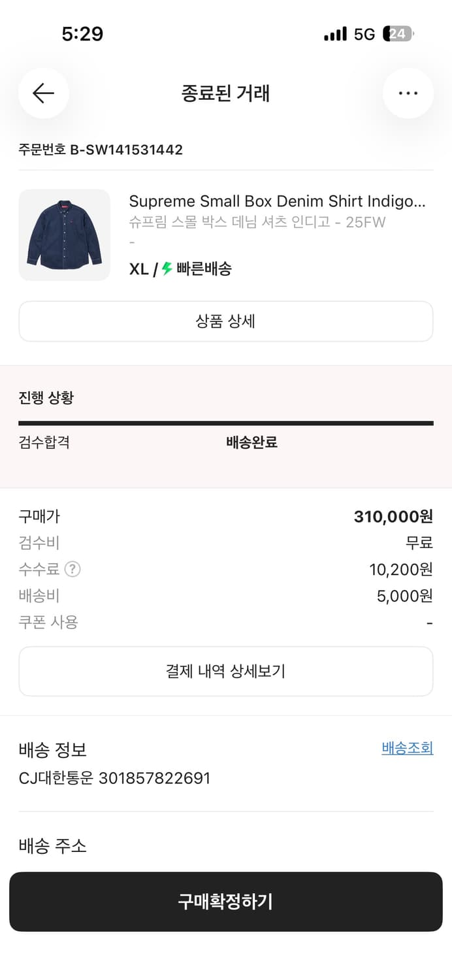The height and width of the screenshot is (980, 452).
Task: Tap the XL size label
Action: tap(137, 268)
